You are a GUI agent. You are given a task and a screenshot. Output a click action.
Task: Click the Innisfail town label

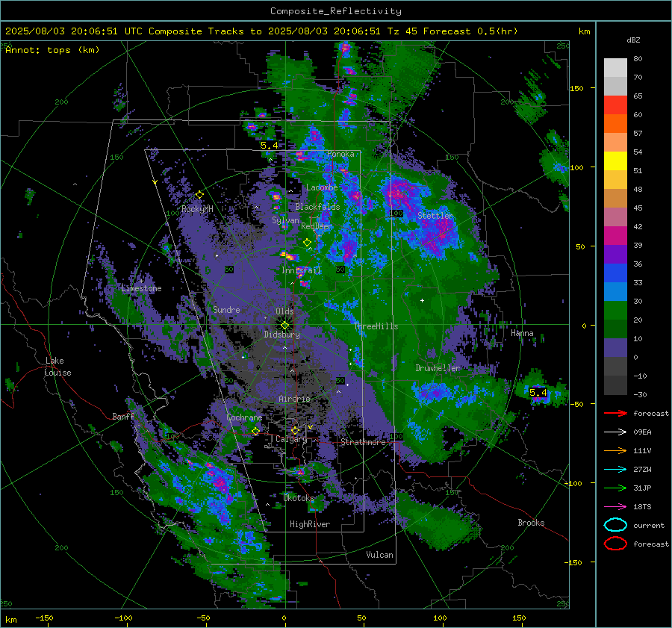(x=302, y=270)
